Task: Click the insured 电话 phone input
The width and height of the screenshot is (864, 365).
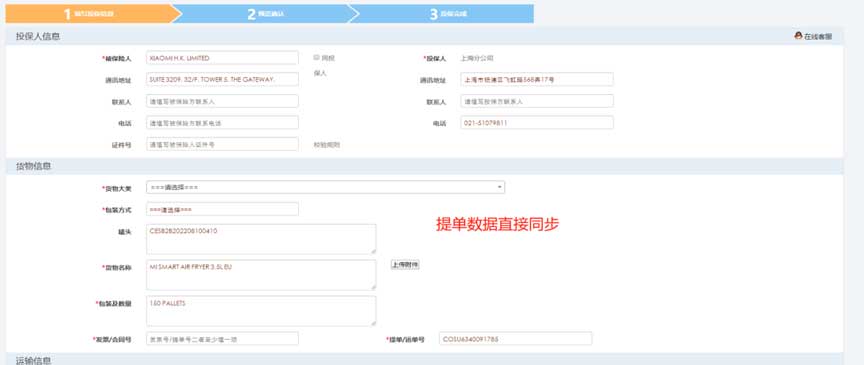Action: pos(222,123)
